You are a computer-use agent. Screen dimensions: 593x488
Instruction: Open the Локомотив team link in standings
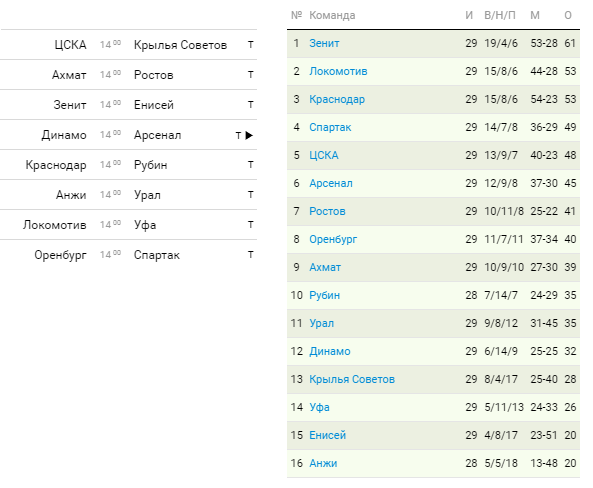pyautogui.click(x=338, y=71)
